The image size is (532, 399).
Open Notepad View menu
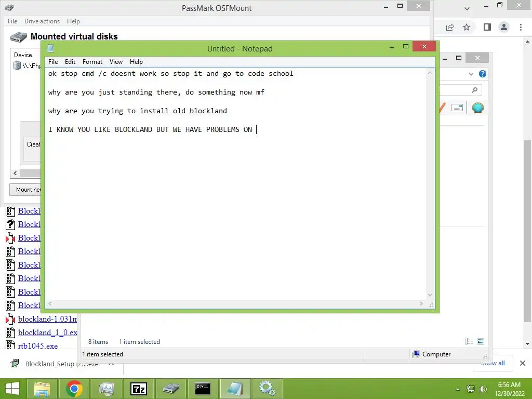pos(116,62)
